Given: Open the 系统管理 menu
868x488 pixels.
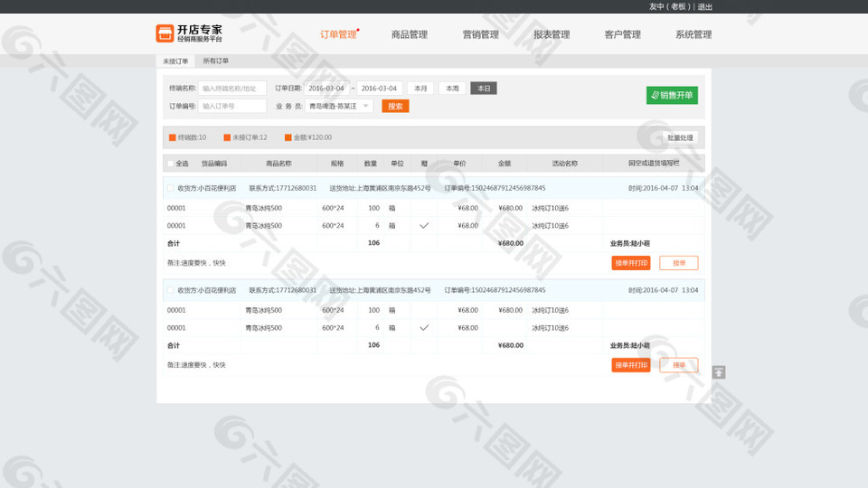Looking at the screenshot, I should pos(693,34).
